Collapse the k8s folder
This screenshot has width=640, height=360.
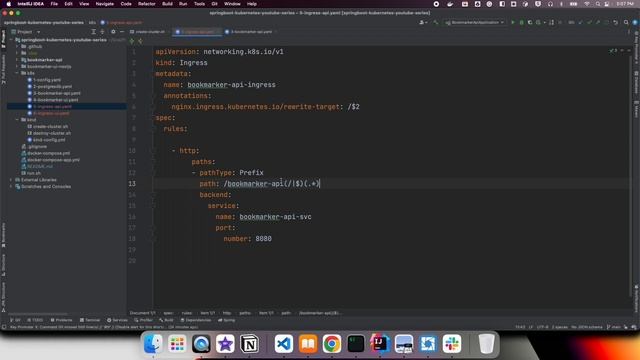(17, 73)
